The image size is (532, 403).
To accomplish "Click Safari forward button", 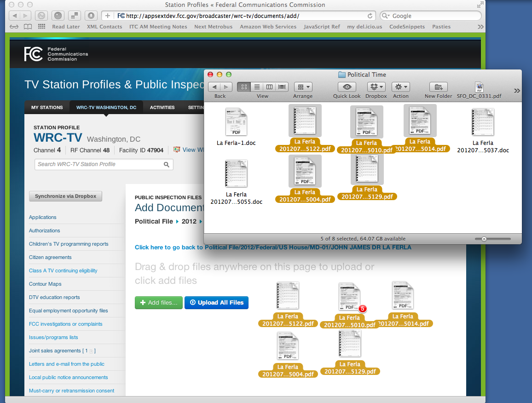I will click(25, 16).
